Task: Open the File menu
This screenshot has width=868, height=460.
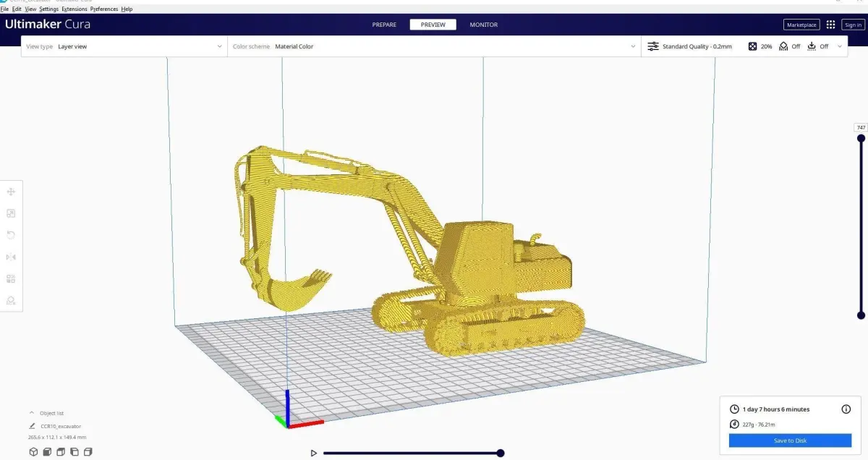Action: [x=4, y=9]
